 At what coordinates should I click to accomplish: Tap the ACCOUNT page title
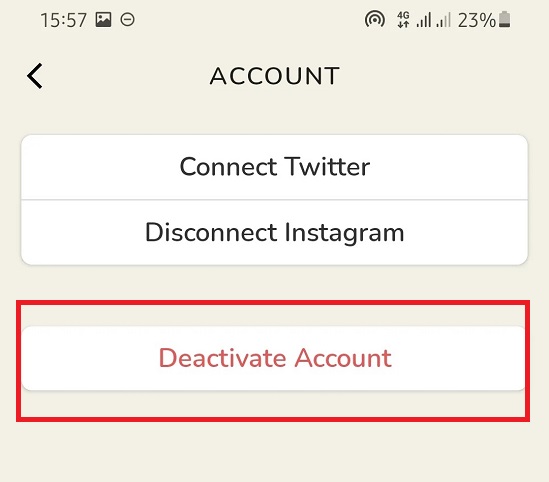coord(275,76)
